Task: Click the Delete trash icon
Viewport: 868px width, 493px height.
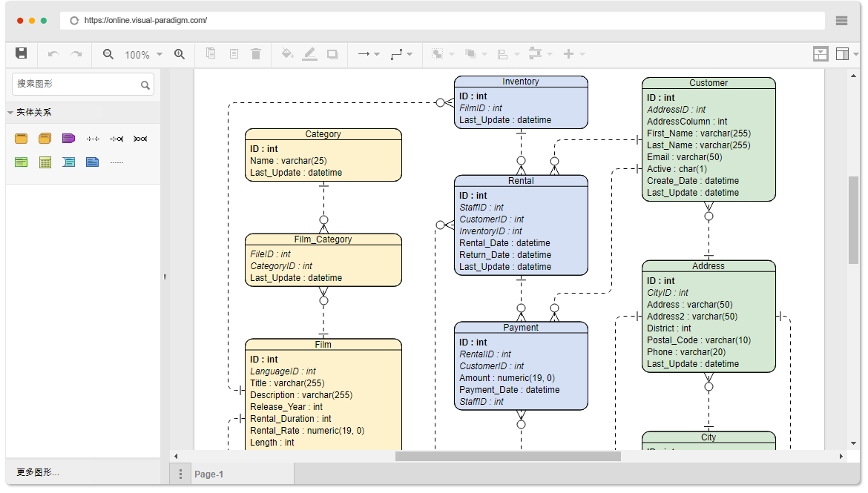Action: tap(256, 54)
